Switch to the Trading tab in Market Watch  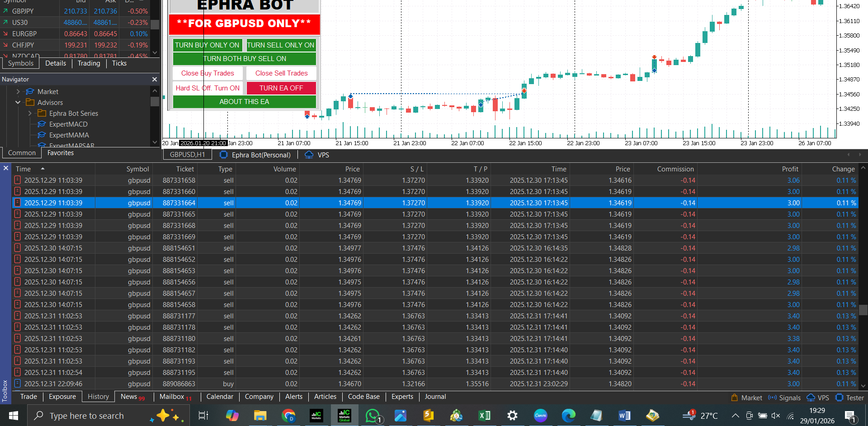(89, 63)
